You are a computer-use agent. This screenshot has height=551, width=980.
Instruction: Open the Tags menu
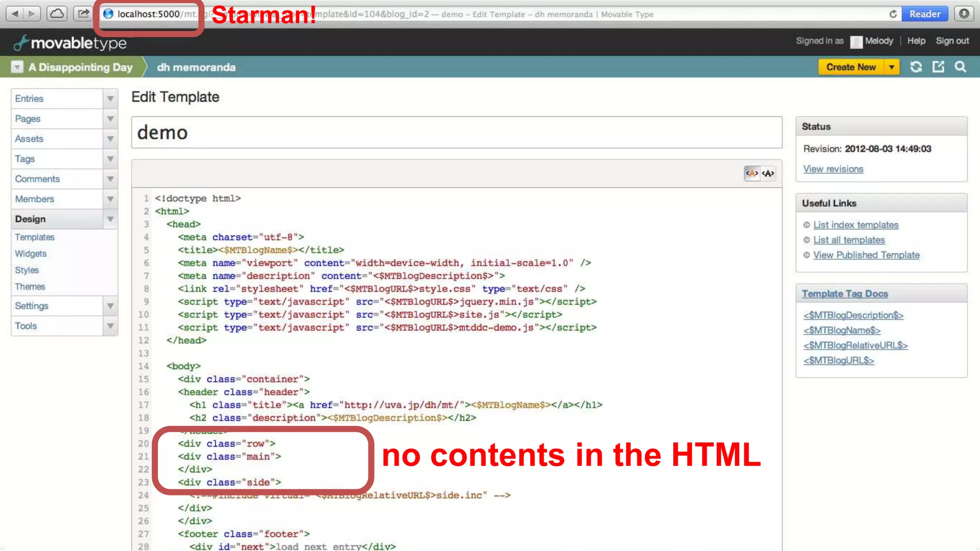57,159
